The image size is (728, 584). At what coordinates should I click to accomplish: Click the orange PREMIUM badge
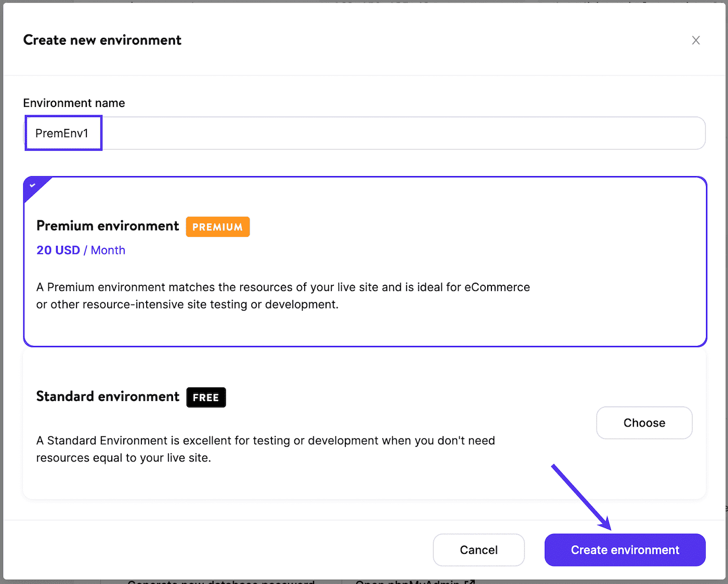217,227
